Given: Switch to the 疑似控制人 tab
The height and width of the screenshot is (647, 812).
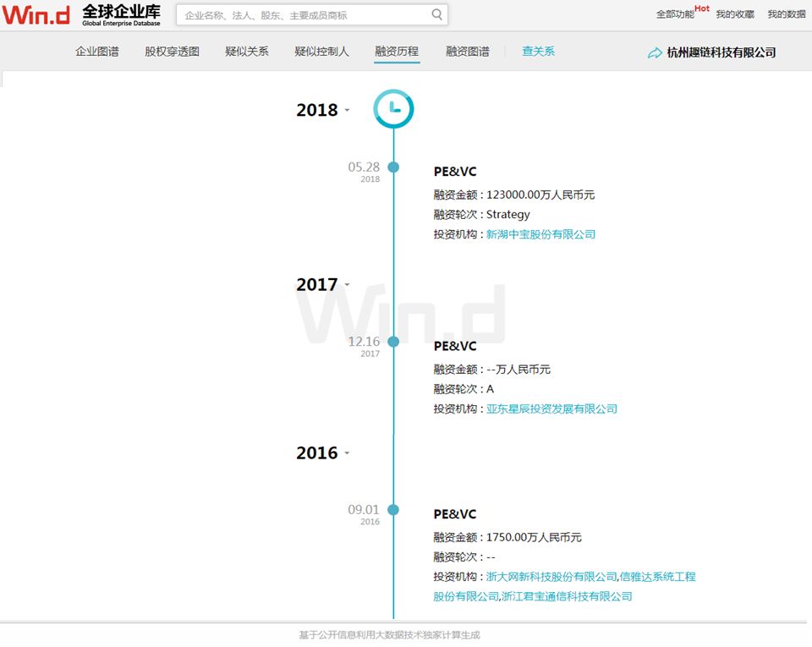Looking at the screenshot, I should pyautogui.click(x=321, y=52).
